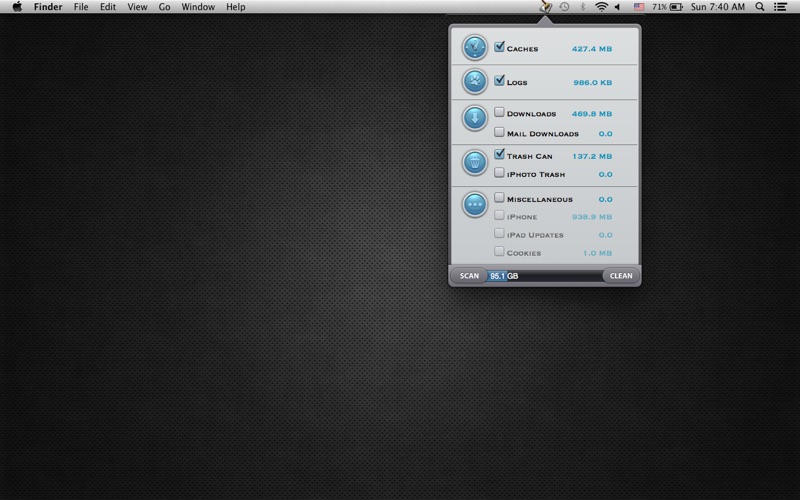Click the Mail Downloads label
800x500 pixels.
click(x=543, y=134)
